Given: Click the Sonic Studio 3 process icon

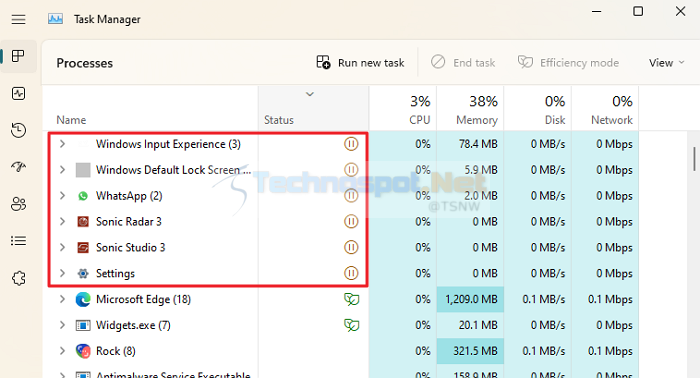Looking at the screenshot, I should click(x=83, y=247).
